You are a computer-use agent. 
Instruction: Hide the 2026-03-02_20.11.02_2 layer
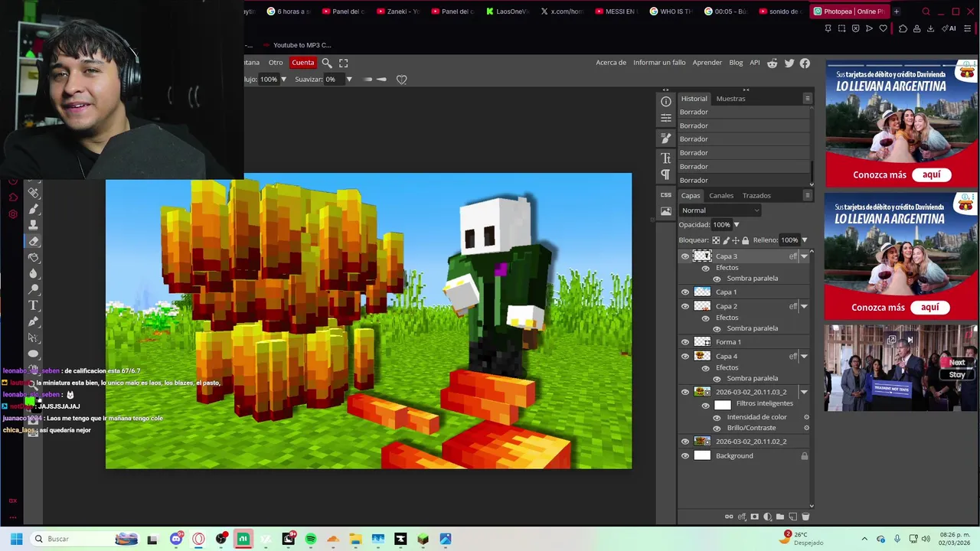click(x=685, y=442)
